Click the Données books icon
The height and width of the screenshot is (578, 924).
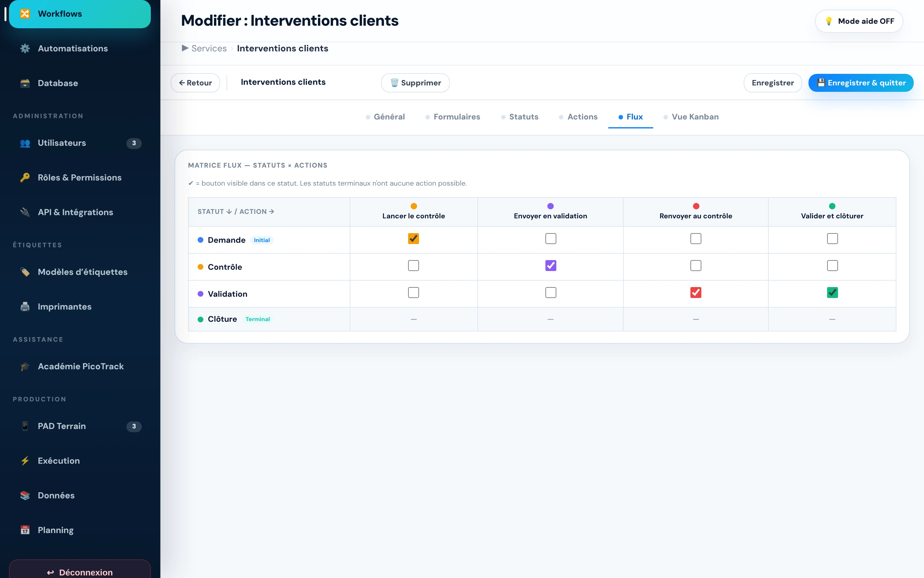pos(25,496)
